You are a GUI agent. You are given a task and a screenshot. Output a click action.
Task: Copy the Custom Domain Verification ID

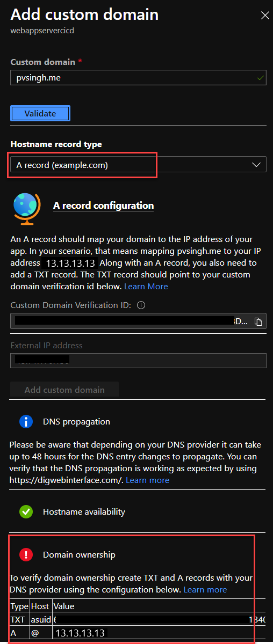pyautogui.click(x=258, y=321)
